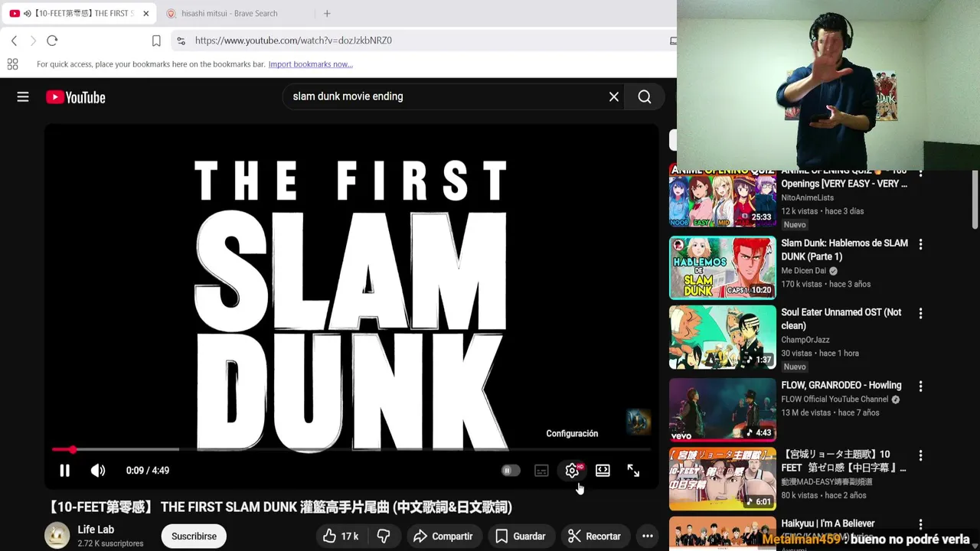The image size is (980, 551).
Task: Visit the ChampOrJazz channel
Action: pyautogui.click(x=805, y=340)
